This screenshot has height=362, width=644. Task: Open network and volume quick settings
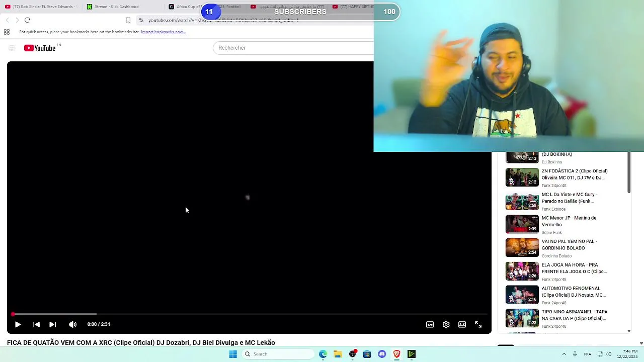point(604,354)
